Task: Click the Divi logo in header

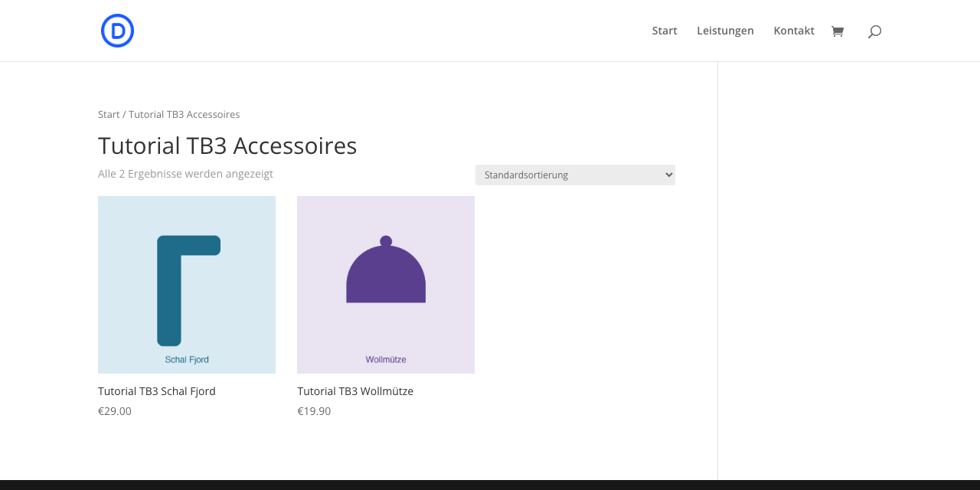Action: tap(117, 31)
